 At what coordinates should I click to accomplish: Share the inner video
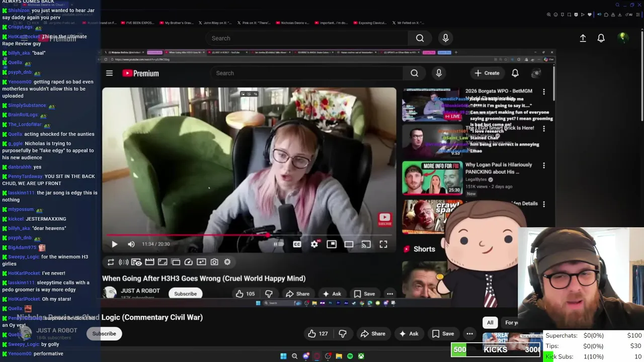tap(297, 294)
